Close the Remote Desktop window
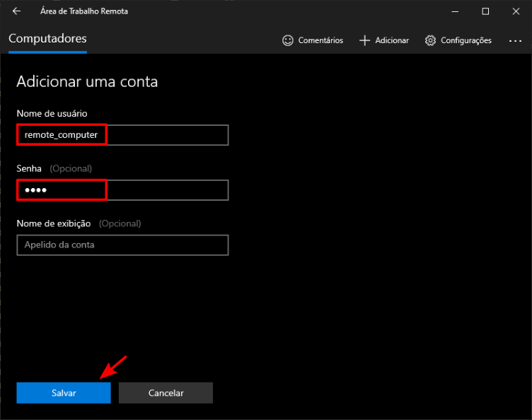The width and height of the screenshot is (532, 420). (x=516, y=11)
